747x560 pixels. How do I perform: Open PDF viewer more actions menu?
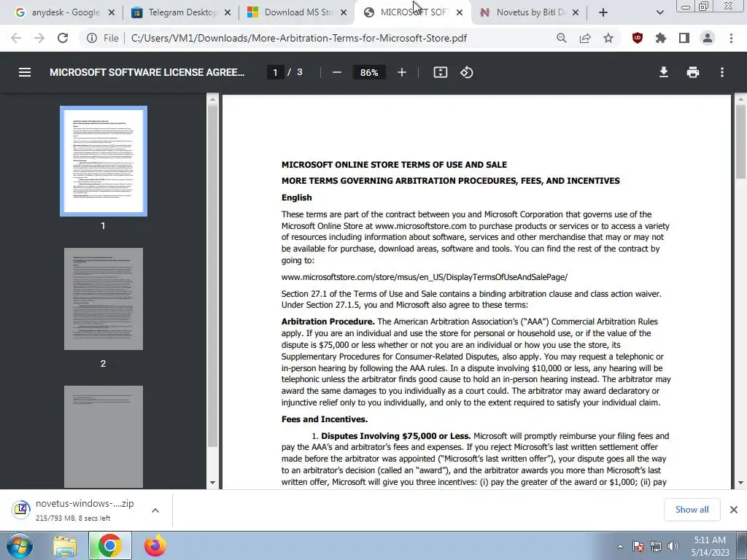(722, 72)
